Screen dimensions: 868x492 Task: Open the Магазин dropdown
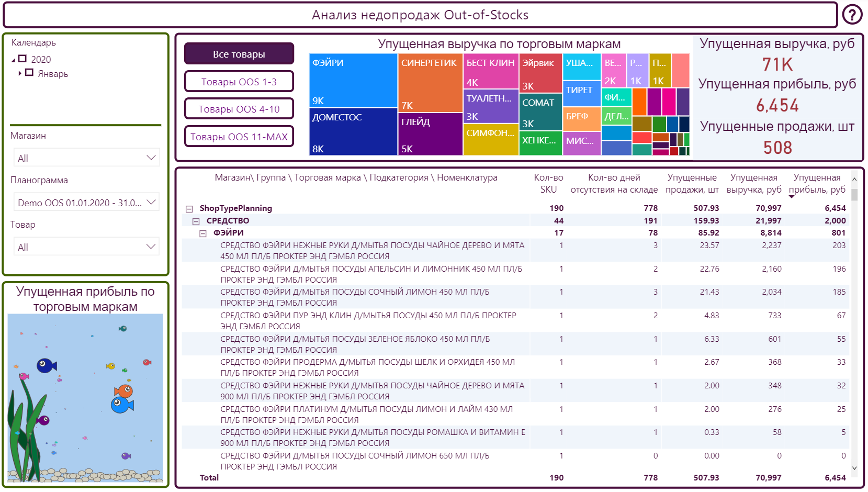pyautogui.click(x=86, y=158)
